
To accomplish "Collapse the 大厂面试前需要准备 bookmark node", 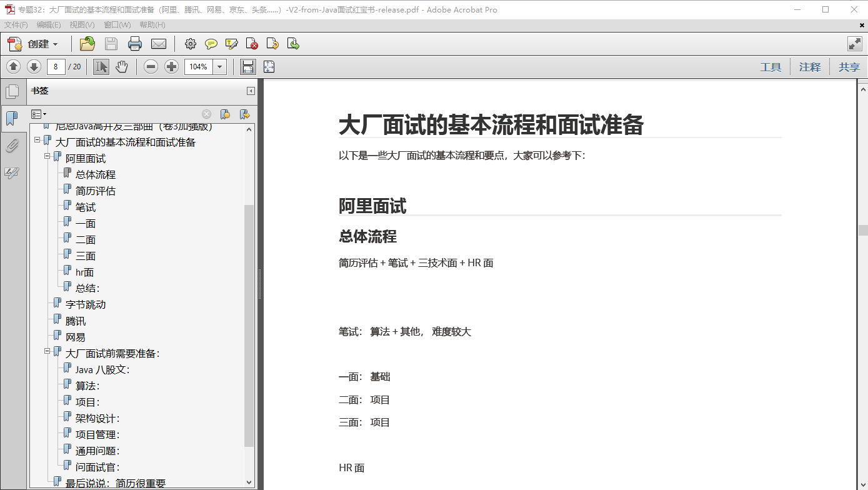I will (47, 351).
